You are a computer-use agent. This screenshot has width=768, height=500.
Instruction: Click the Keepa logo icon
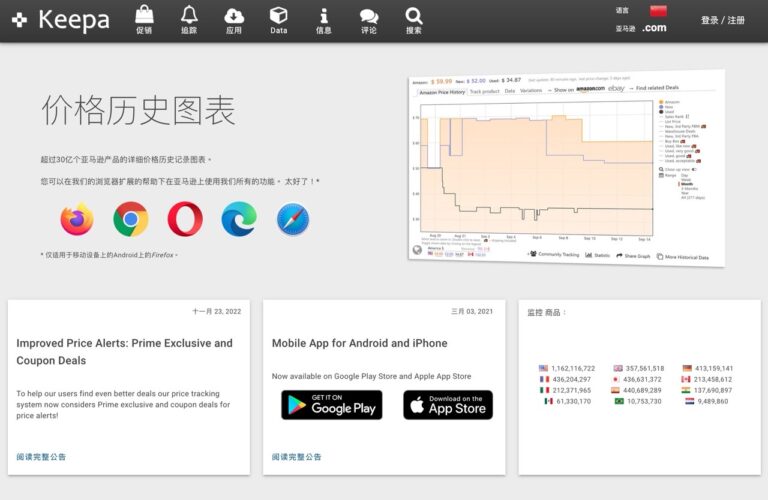coord(19,20)
